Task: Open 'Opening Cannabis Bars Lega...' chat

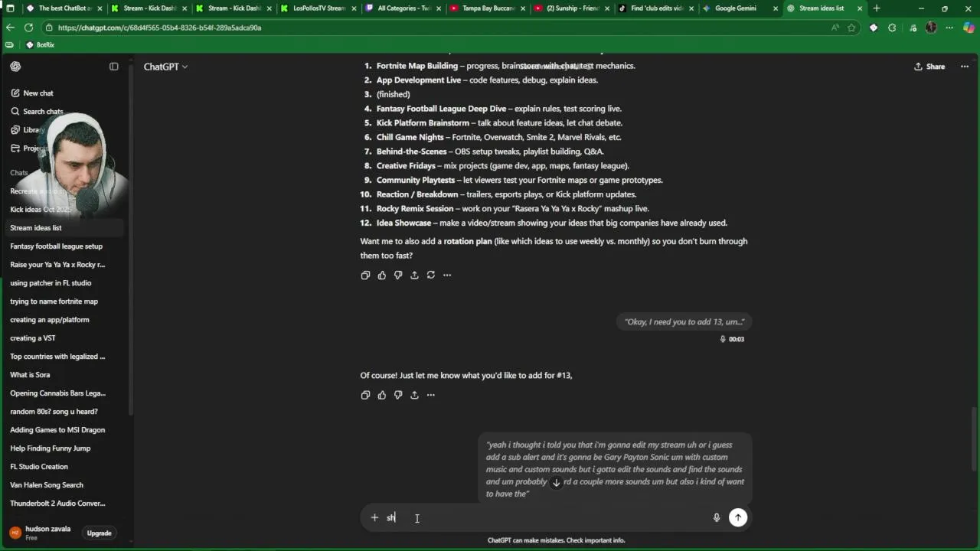Action: coord(57,393)
